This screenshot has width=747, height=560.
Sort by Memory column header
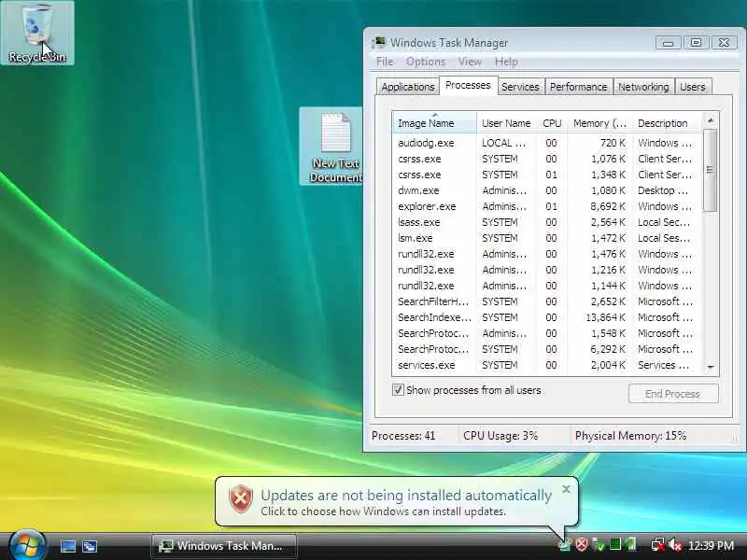coord(599,123)
